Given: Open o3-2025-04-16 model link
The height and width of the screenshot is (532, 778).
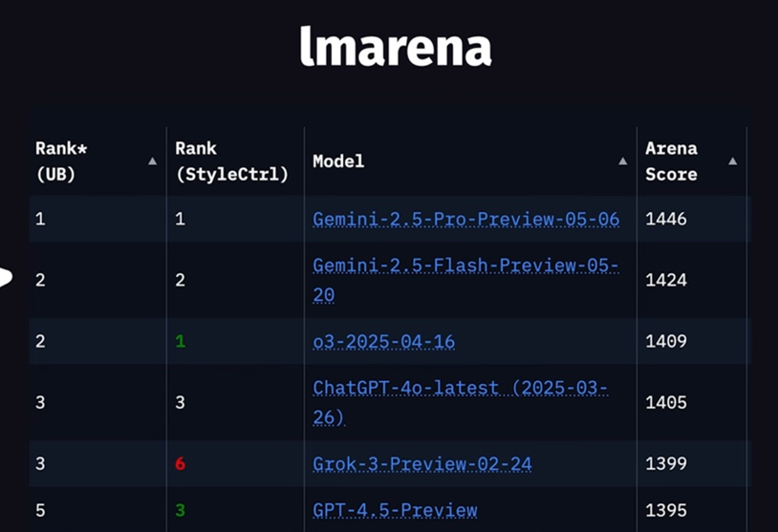Looking at the screenshot, I should [383, 342].
